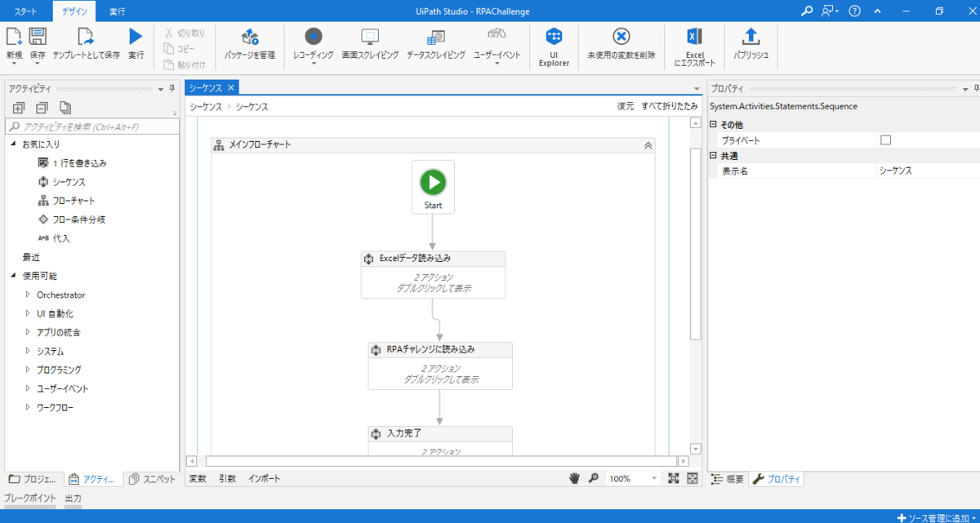
Task: Expand the Orchestrator tree node
Action: pyautogui.click(x=28, y=295)
